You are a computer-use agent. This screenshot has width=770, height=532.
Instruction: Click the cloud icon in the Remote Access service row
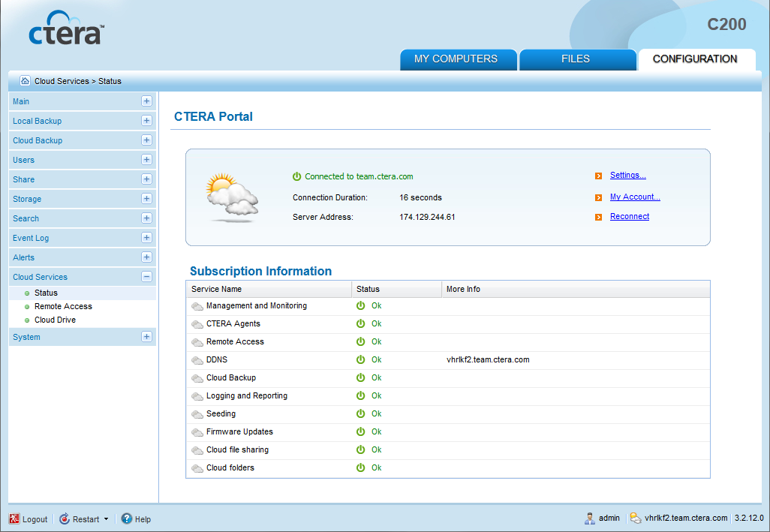(197, 343)
